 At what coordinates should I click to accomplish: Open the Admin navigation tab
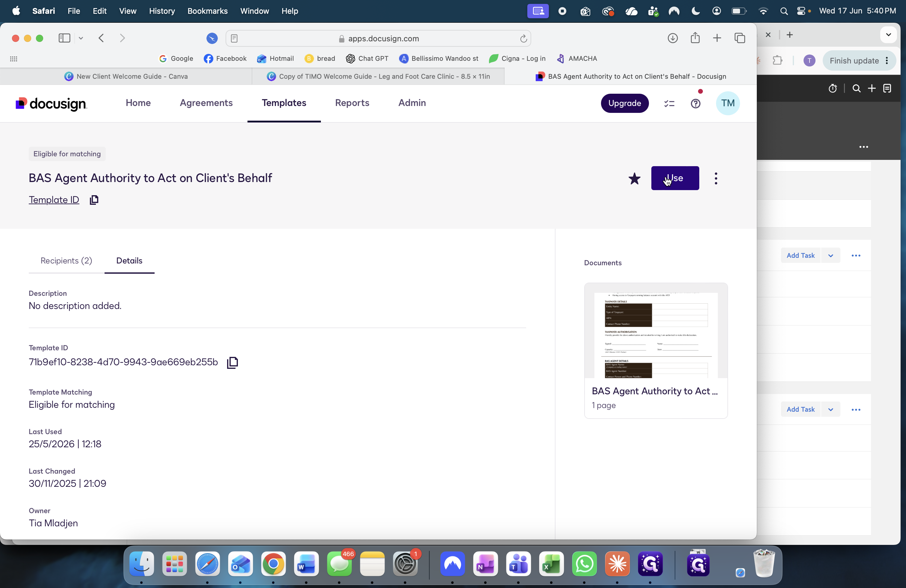(412, 103)
